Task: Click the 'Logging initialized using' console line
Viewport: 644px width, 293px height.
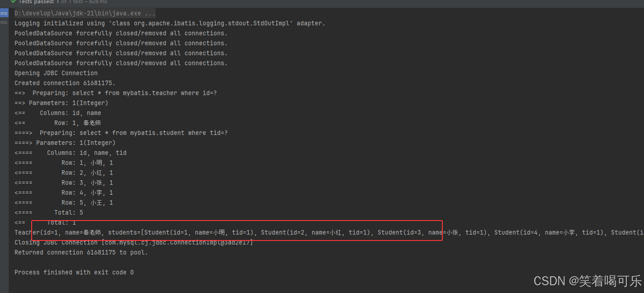Action: (x=170, y=23)
